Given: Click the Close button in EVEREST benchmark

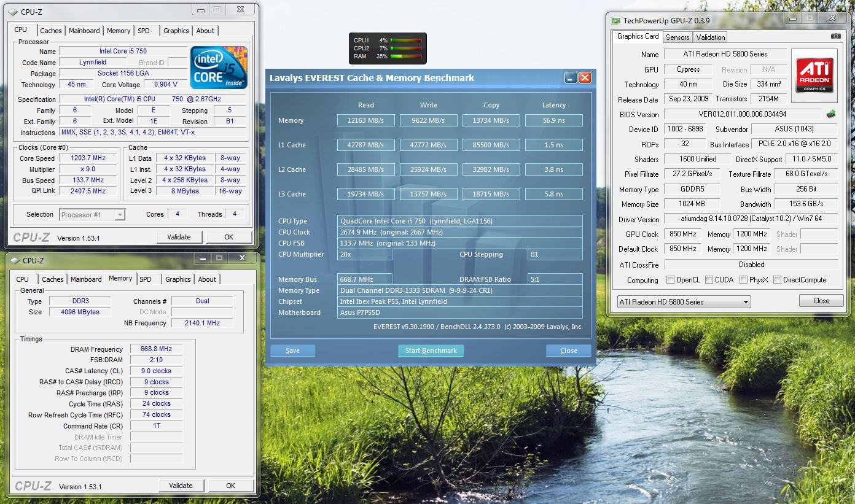Looking at the screenshot, I should (x=569, y=351).
